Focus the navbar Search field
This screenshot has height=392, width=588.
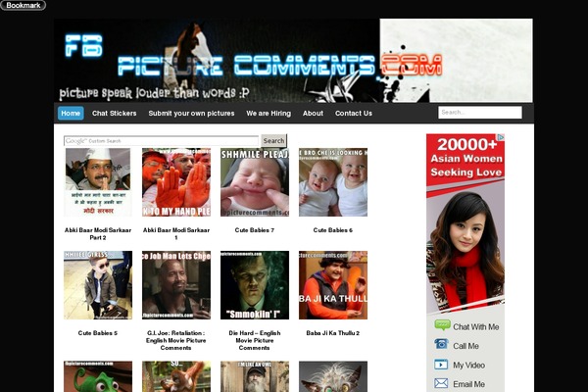480,112
